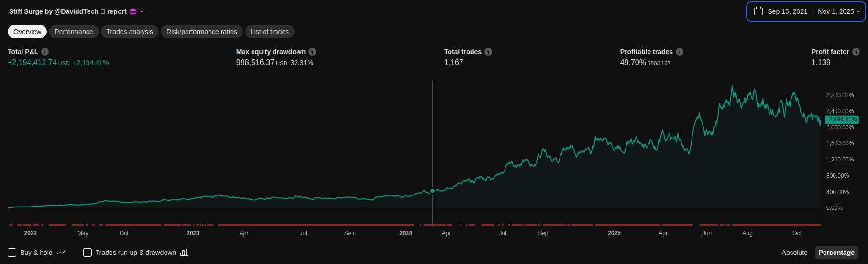The height and width of the screenshot is (264, 868).
Task: Click the calendar icon in date range picker
Action: point(758,11)
